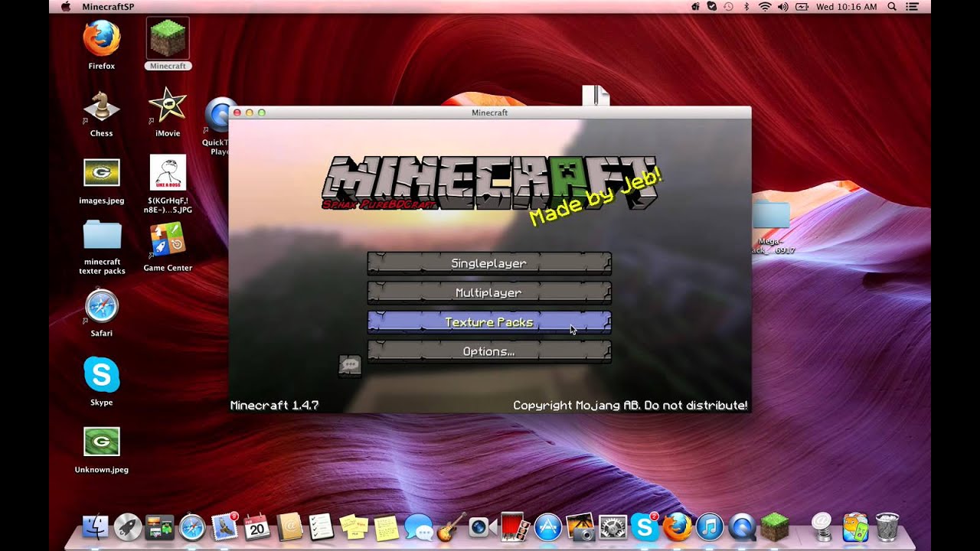Click the Wed 10:16 AM clock
980x551 pixels.
[847, 7]
